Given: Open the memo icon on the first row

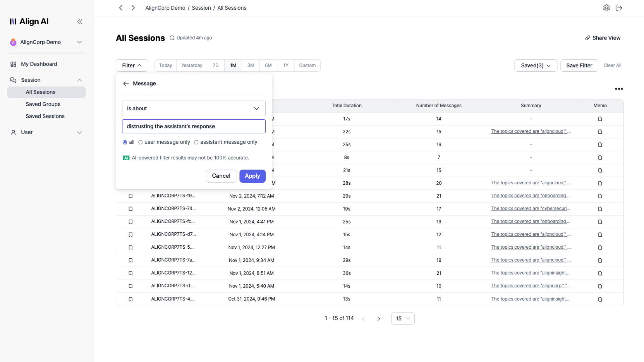Looking at the screenshot, I should [x=600, y=119].
